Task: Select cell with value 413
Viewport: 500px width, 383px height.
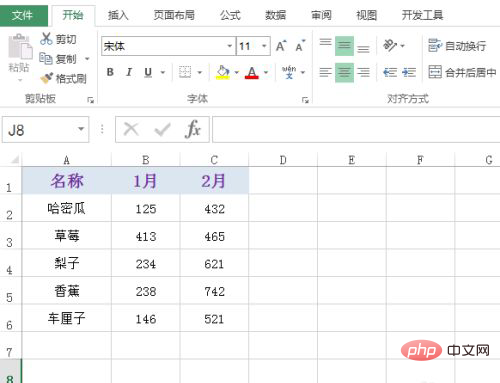Action: point(146,236)
